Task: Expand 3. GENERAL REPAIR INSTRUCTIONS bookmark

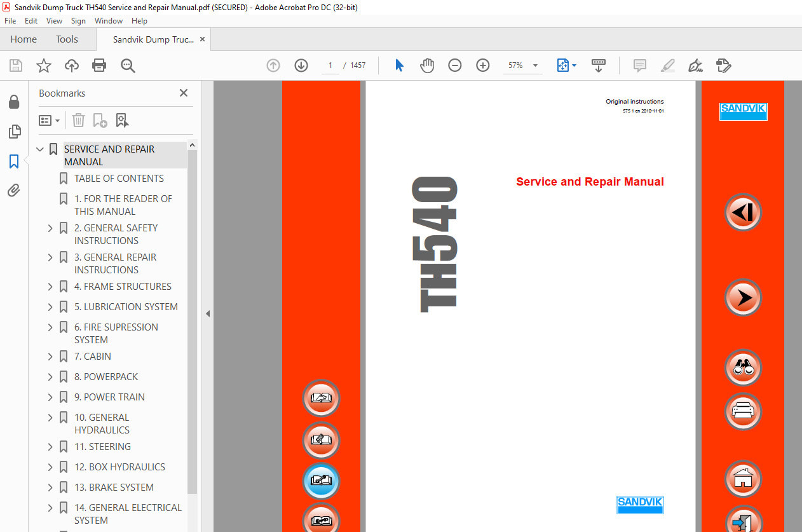Action: click(50, 257)
